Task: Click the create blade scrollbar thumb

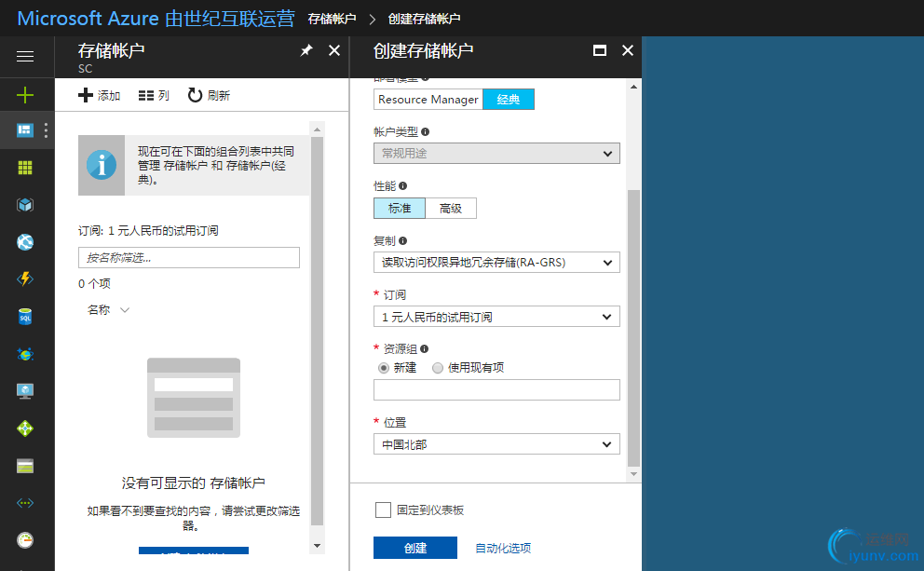Action: 634,328
